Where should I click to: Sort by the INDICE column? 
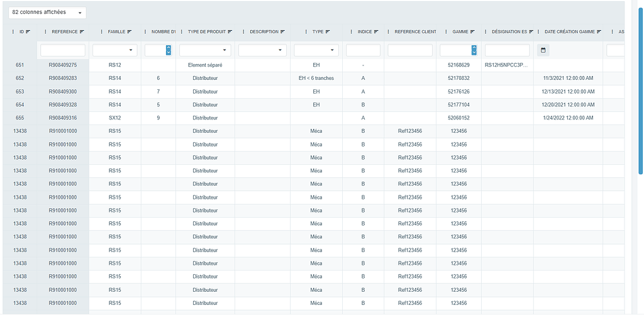[376, 31]
